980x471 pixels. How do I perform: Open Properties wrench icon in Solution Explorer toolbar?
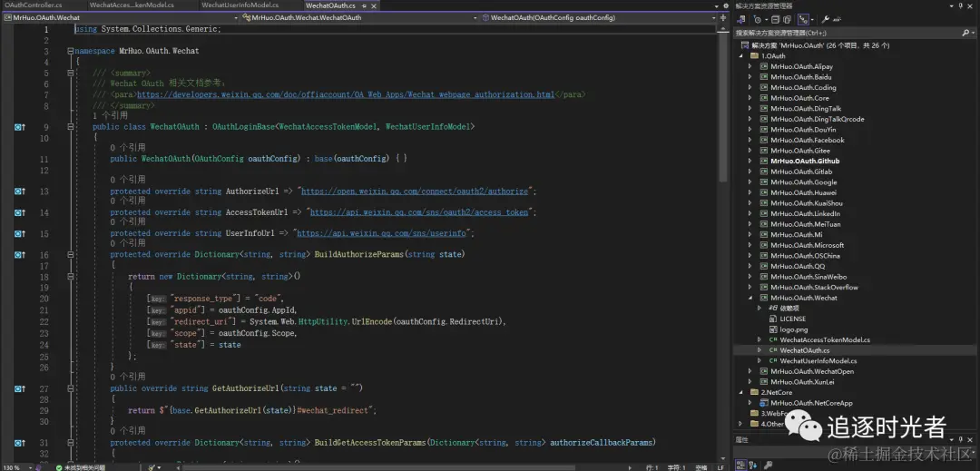tap(826, 19)
